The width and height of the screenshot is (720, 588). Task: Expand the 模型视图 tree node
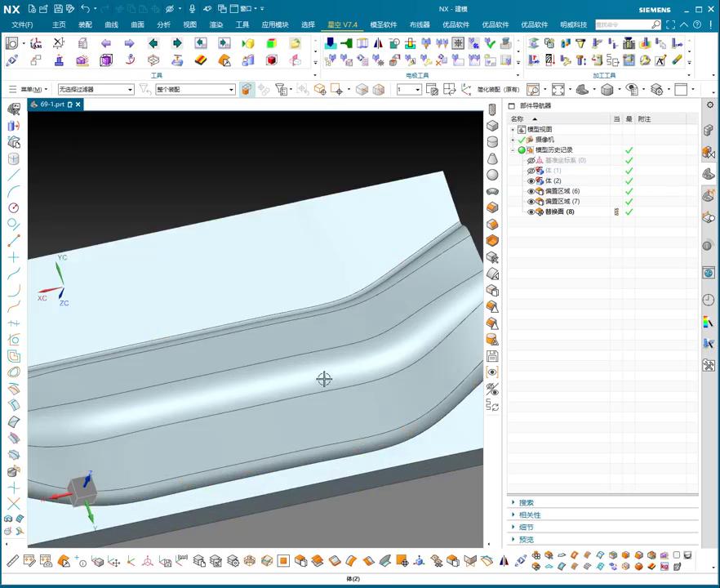[x=513, y=130]
